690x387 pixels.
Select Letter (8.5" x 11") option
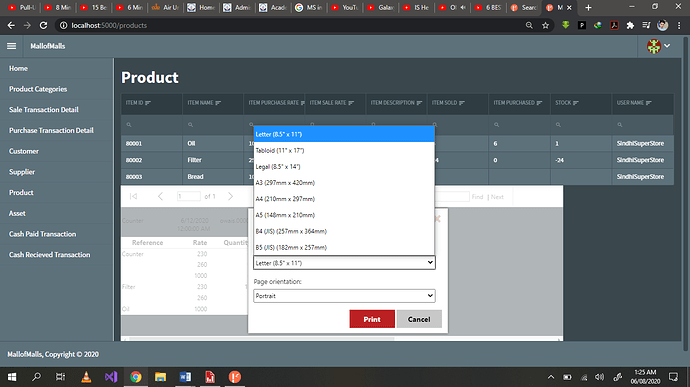(344, 134)
